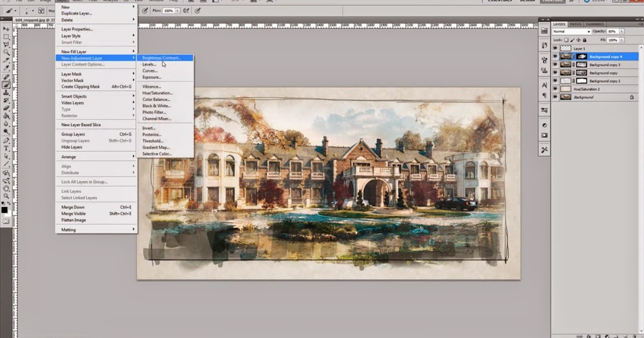
Task: Select the Lasso tool
Action: (x=6, y=45)
